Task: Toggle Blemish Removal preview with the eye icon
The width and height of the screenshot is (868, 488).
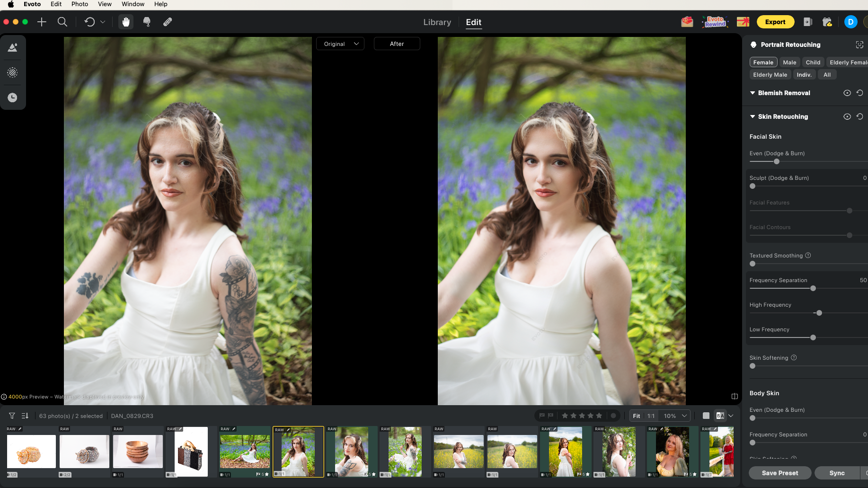Action: (847, 93)
